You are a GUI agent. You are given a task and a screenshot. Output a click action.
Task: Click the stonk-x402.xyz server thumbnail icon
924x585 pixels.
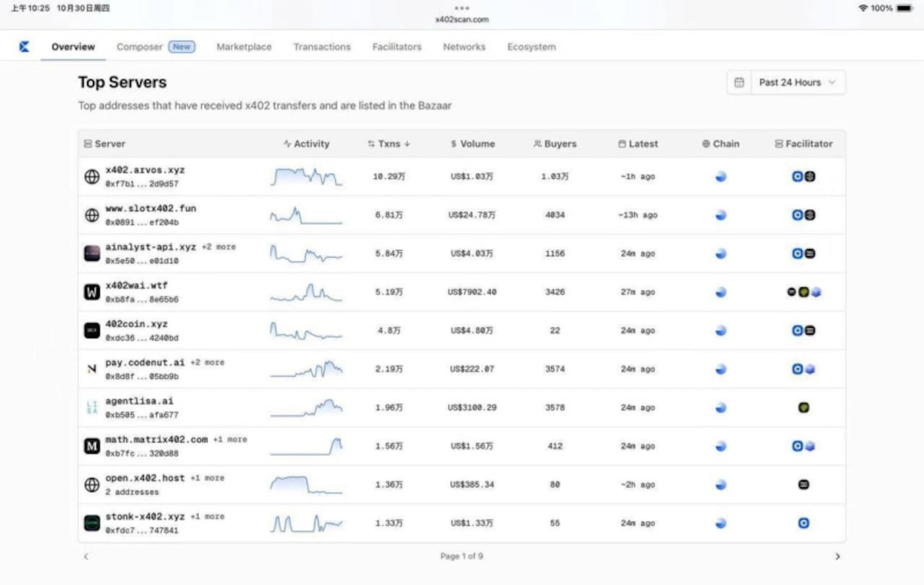click(x=91, y=523)
